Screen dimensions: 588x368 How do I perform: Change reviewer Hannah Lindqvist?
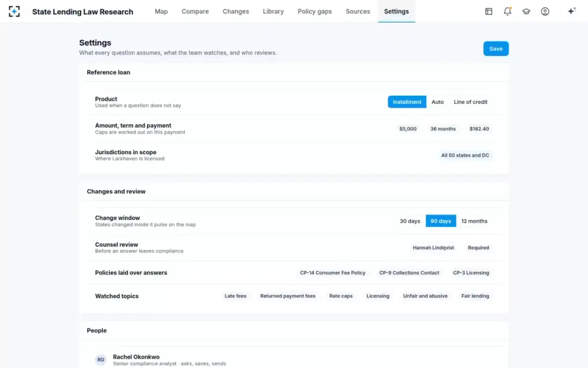coord(433,248)
